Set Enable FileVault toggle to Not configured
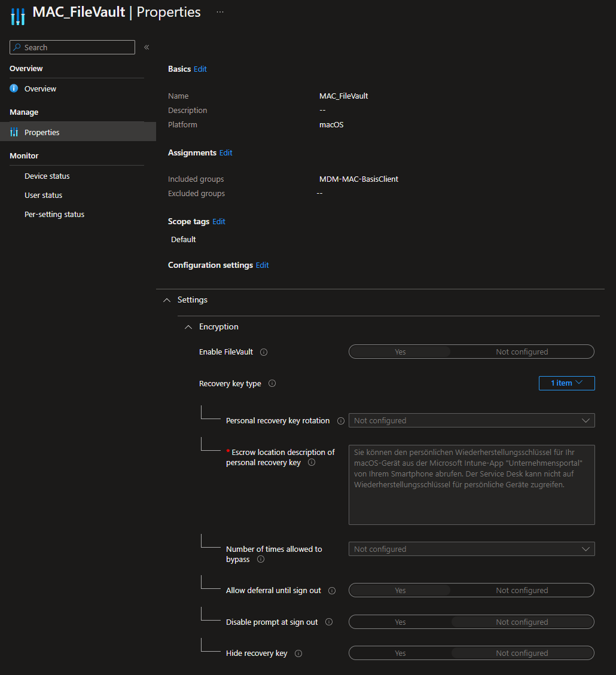 point(522,352)
